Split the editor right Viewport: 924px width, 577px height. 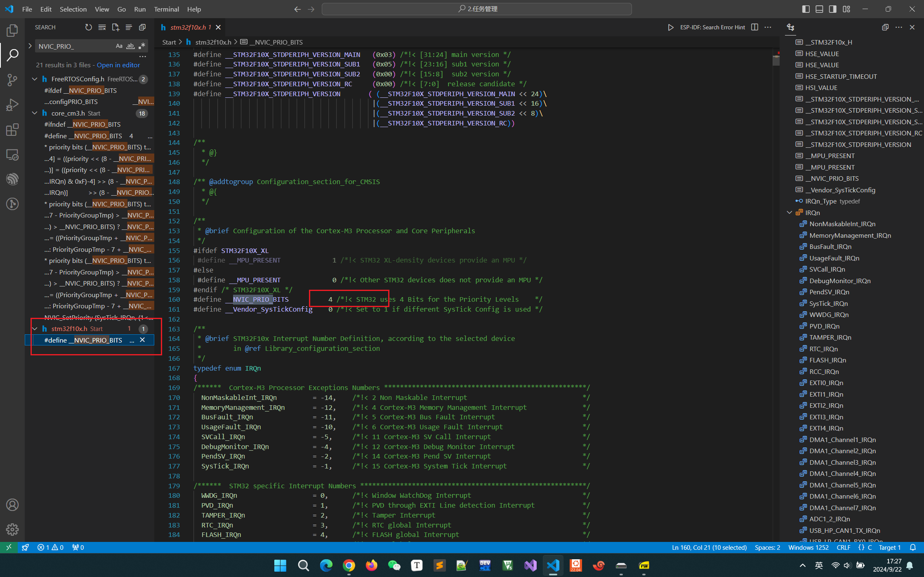[754, 27]
